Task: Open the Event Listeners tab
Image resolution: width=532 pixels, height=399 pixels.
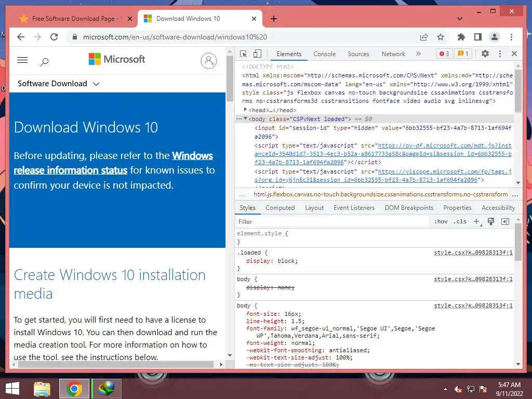Action: click(354, 208)
